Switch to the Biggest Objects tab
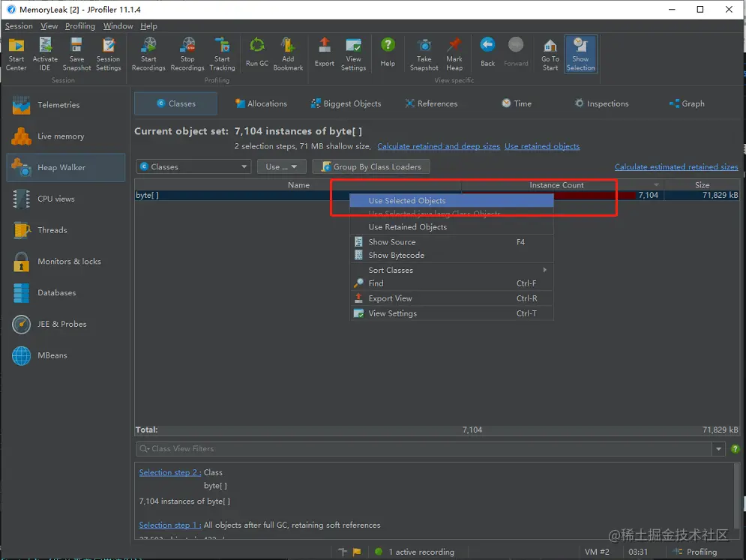Viewport: 746px width, 560px height. coord(346,103)
